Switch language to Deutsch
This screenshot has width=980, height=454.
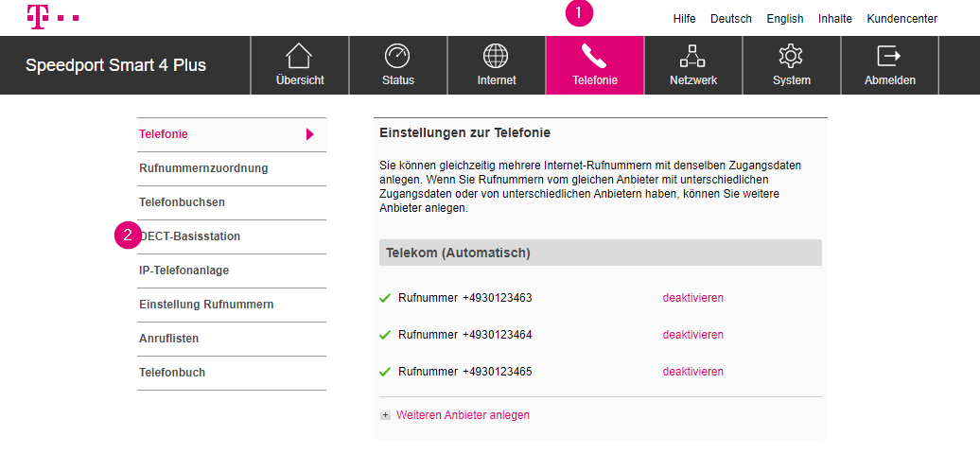[x=731, y=19]
